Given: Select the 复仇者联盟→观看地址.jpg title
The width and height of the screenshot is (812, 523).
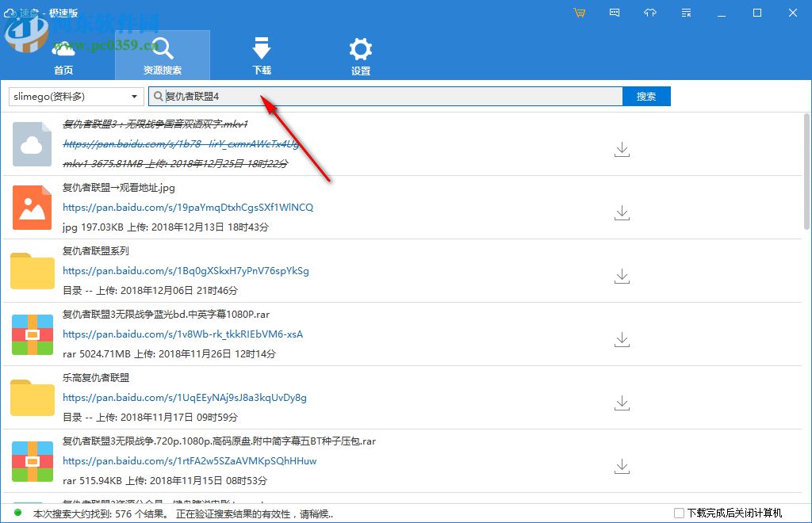Looking at the screenshot, I should click(119, 188).
